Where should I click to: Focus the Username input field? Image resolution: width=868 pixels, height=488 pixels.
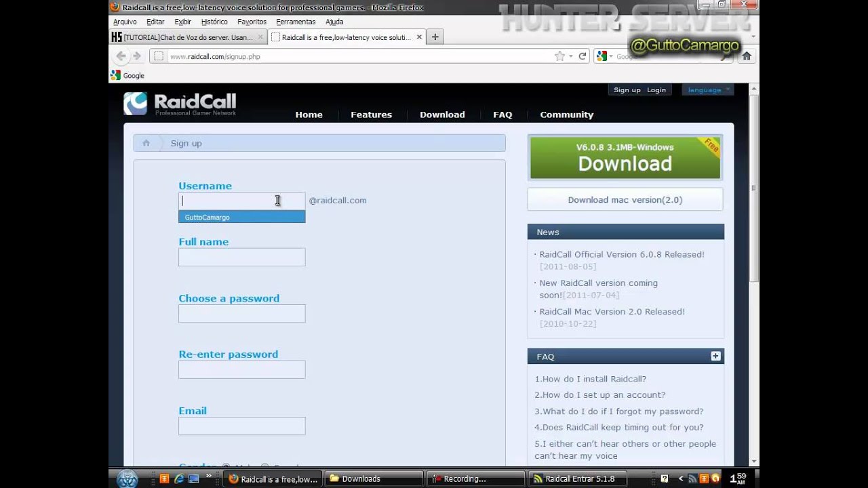tap(241, 201)
